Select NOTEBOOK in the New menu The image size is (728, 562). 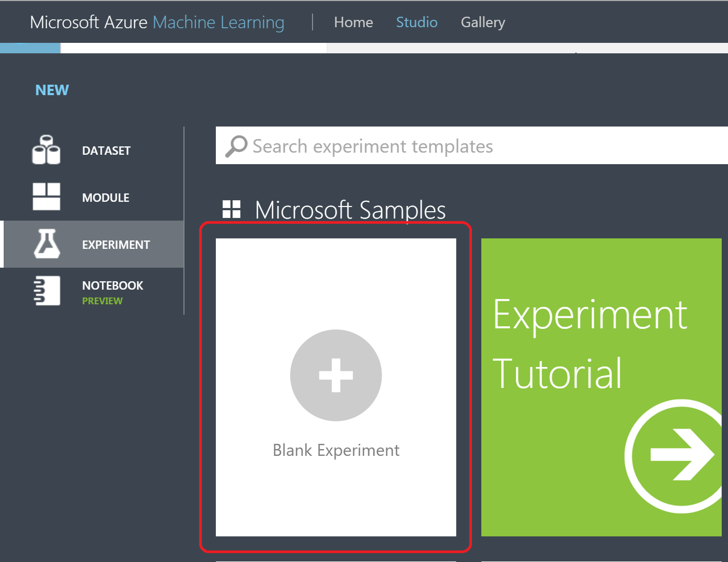pos(92,291)
